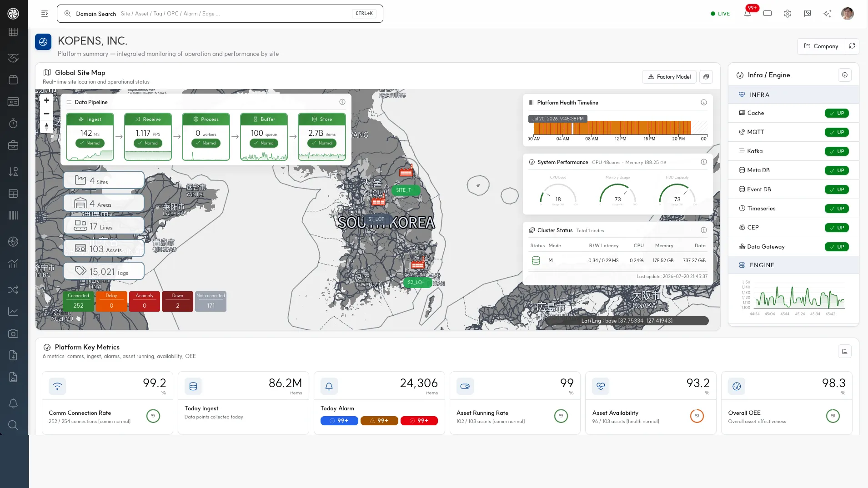Toggle the LIVE status indicator
The image size is (868, 488).
point(720,14)
